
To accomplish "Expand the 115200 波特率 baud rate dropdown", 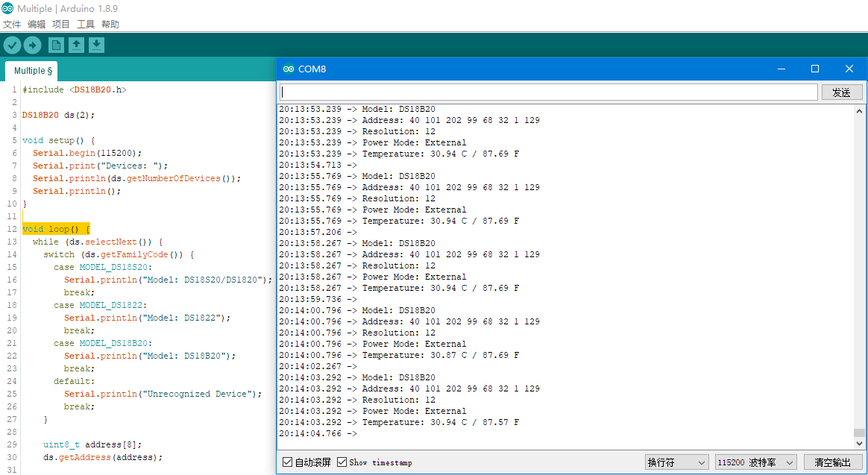I will point(755,462).
